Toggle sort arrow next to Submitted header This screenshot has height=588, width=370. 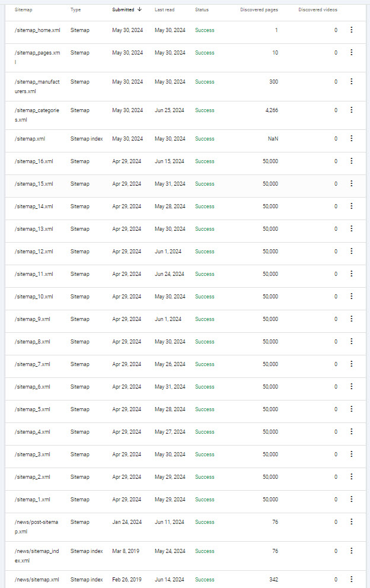click(x=139, y=9)
